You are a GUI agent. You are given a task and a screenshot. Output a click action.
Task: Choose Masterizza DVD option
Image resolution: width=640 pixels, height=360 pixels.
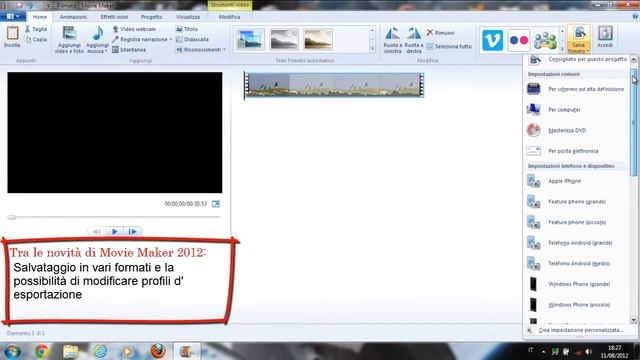[x=576, y=130]
